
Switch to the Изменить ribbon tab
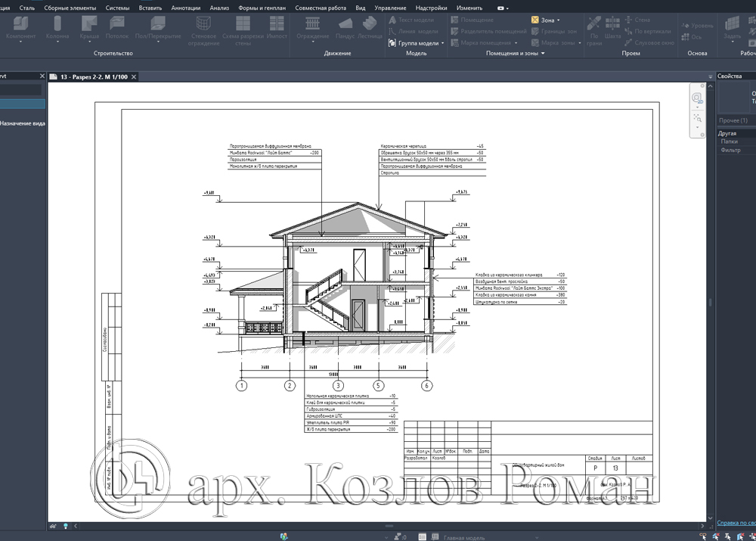pyautogui.click(x=469, y=8)
